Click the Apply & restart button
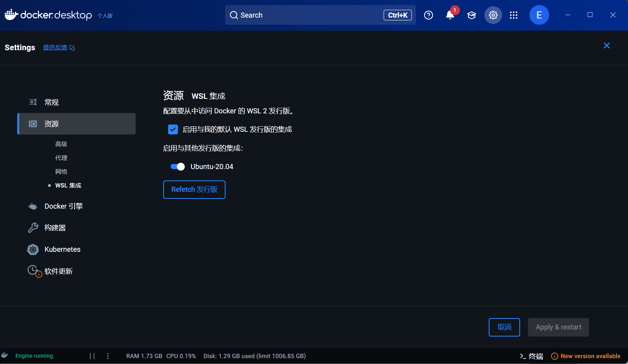 (x=559, y=327)
